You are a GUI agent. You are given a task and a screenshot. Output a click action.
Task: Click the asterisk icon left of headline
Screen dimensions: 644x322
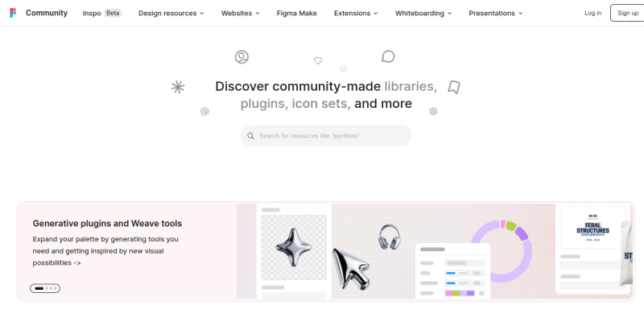[x=178, y=87]
